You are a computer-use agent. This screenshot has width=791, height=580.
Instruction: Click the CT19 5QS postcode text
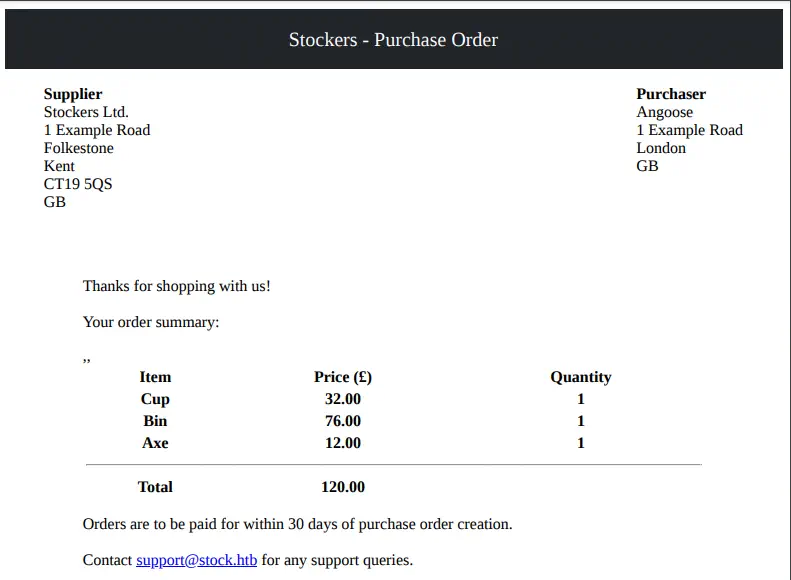pos(78,184)
